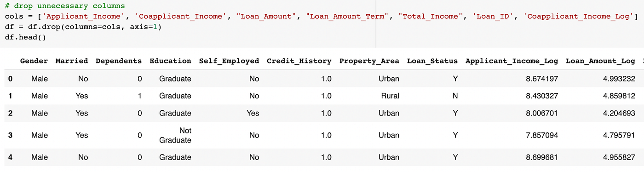This screenshot has height=172, width=644.
Task: Click row index 0 label
Action: pyautogui.click(x=10, y=79)
